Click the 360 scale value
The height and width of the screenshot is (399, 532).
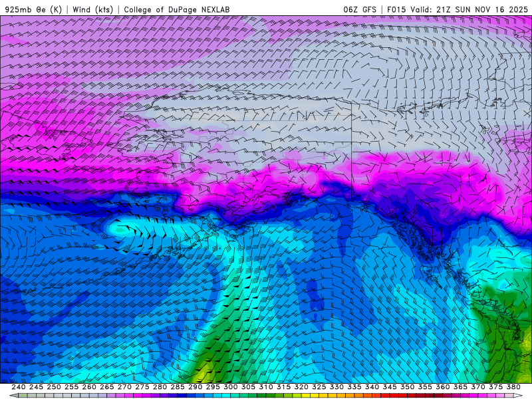tap(443, 387)
